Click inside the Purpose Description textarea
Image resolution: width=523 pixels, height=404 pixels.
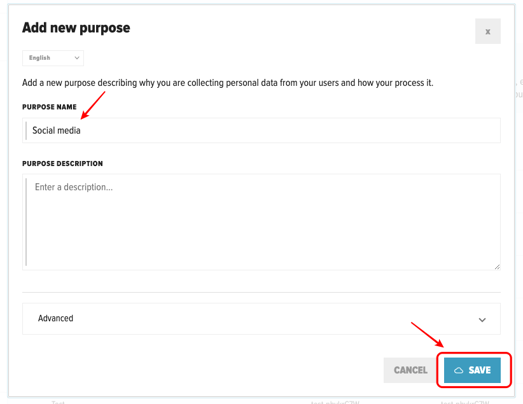tap(261, 222)
